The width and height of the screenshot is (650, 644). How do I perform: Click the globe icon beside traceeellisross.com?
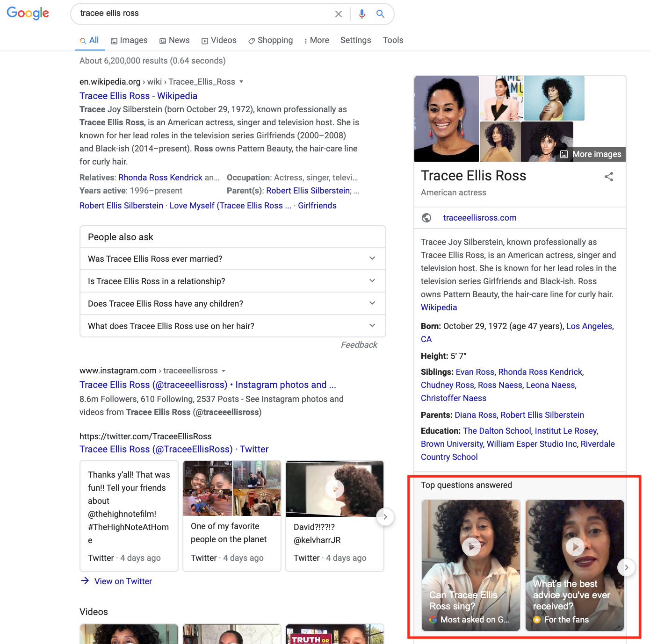(426, 218)
